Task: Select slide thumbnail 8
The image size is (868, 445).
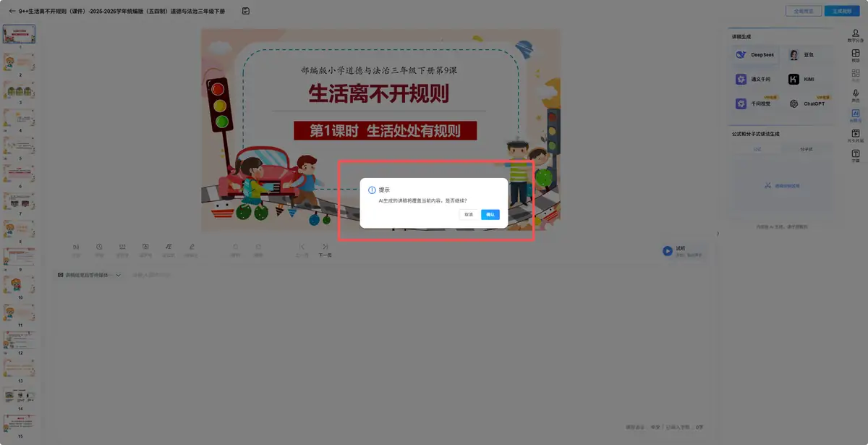Action: pos(19,229)
